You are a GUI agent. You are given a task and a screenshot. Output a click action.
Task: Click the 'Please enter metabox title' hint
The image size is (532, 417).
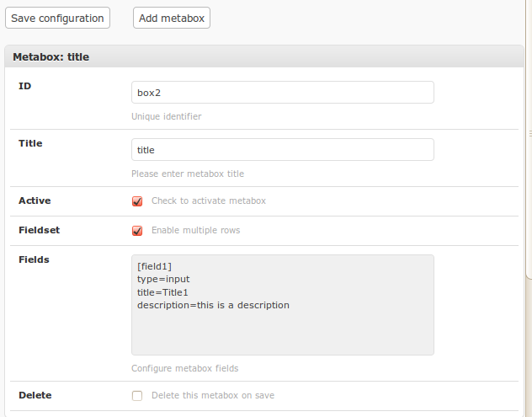pyautogui.click(x=188, y=174)
